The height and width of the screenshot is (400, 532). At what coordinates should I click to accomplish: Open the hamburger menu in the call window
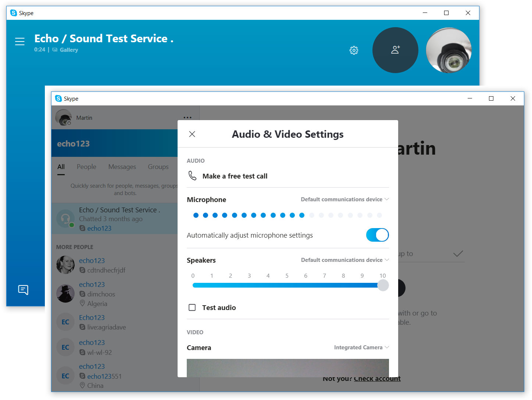pos(20,42)
